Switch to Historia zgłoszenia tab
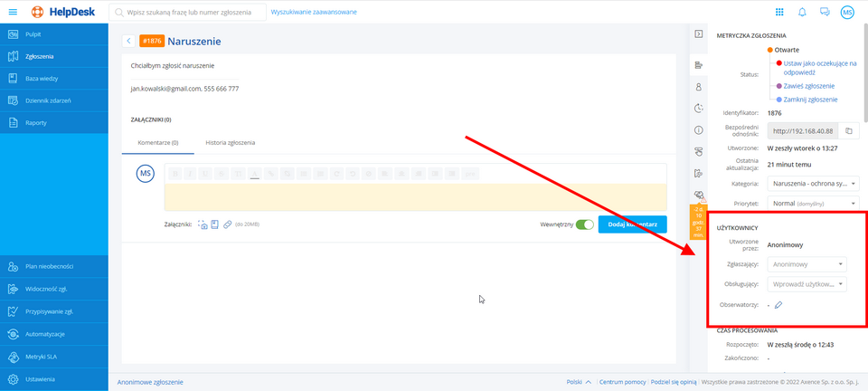868x391 pixels. [230, 142]
